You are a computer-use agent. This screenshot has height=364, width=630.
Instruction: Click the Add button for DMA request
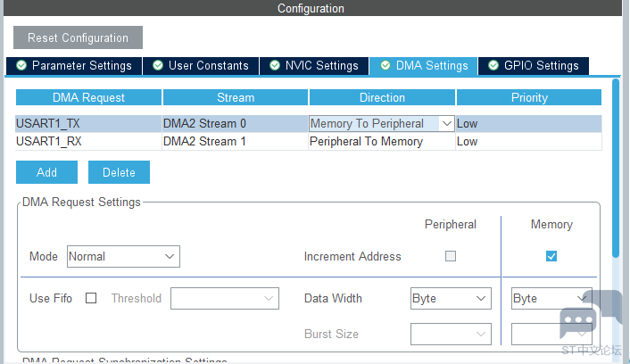46,172
